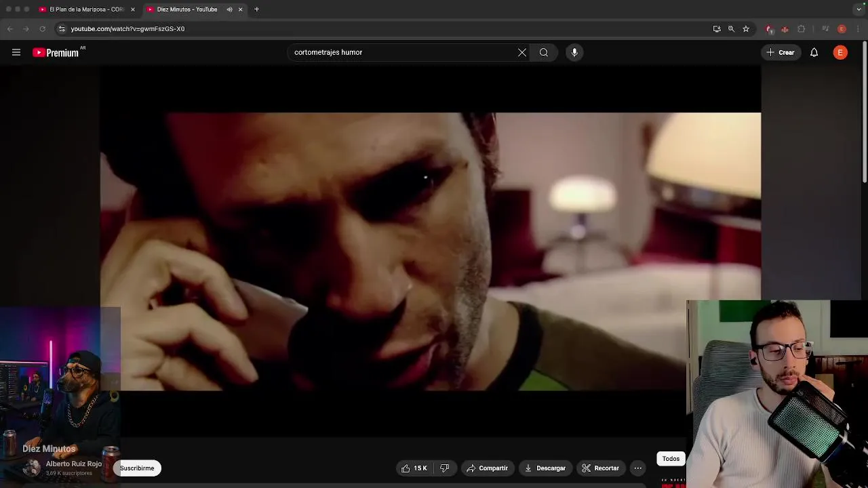Switch to El Plan de la Mariposa tab
Image resolution: width=868 pixels, height=488 pixels.
point(87,9)
